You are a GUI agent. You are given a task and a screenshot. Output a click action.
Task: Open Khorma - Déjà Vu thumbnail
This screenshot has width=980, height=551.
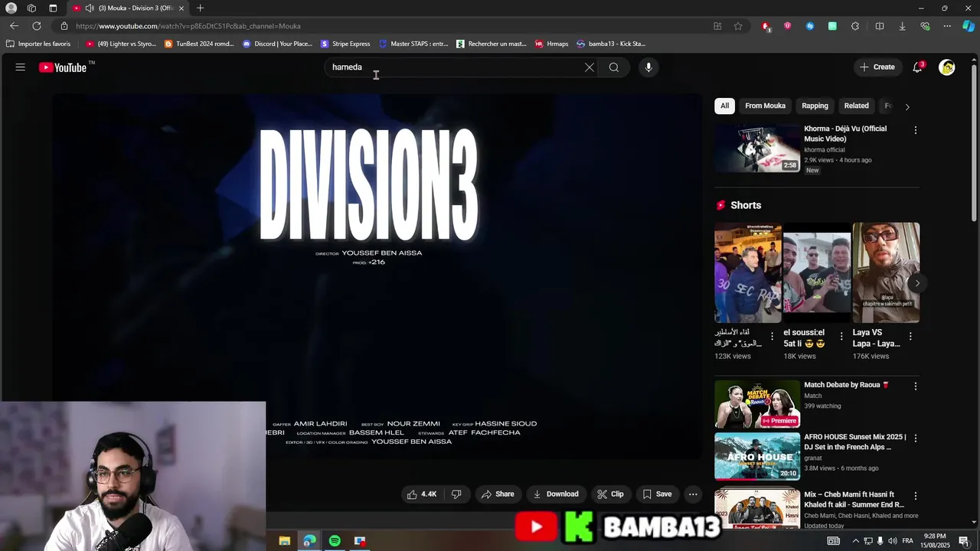tap(757, 148)
